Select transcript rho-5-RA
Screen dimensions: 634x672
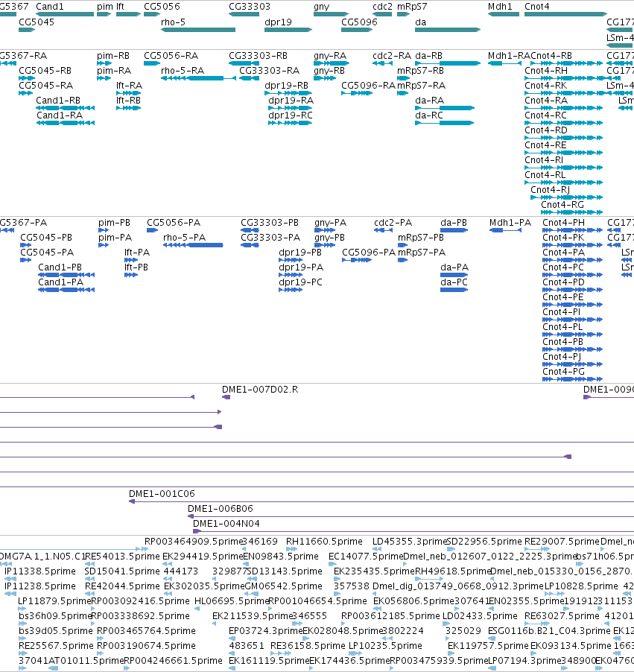[183, 70]
